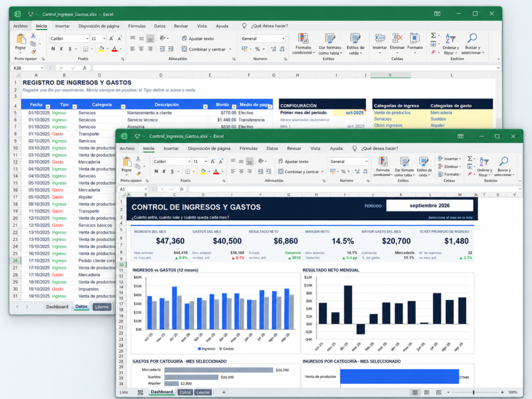Click período cell septiembre 2026
The image size is (532, 399).
tap(430, 205)
